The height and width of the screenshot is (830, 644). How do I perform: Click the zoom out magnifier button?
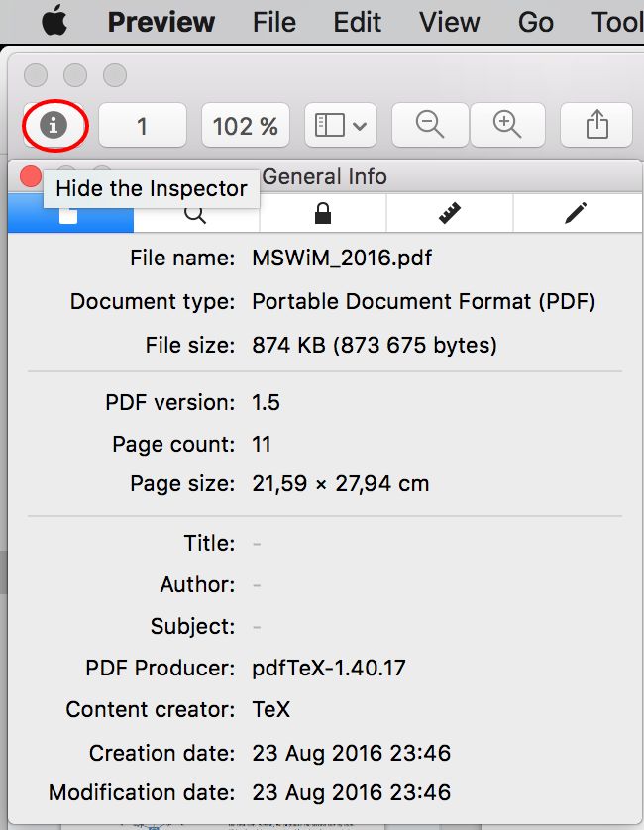430,125
